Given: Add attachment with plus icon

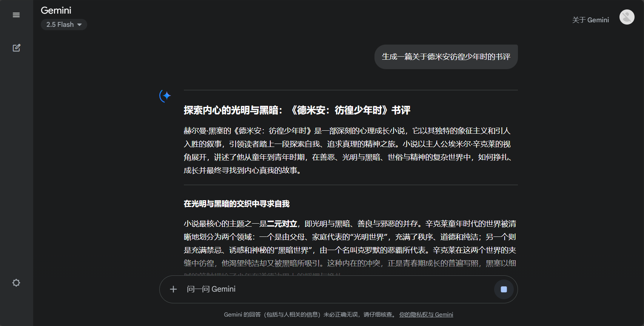Looking at the screenshot, I should pyautogui.click(x=173, y=289).
